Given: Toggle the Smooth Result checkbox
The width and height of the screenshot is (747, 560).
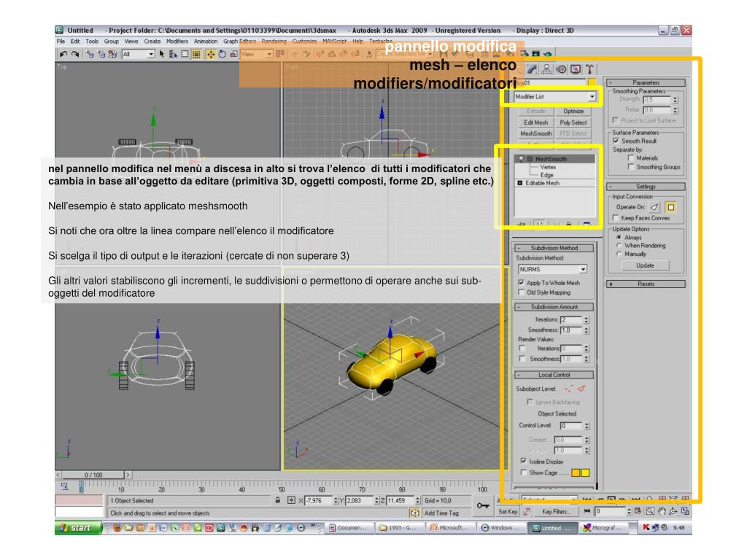Looking at the screenshot, I should click(616, 141).
